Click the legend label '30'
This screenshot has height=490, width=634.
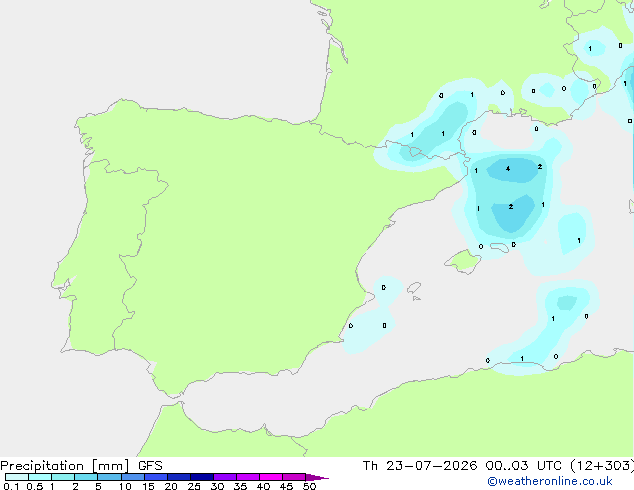217,486
